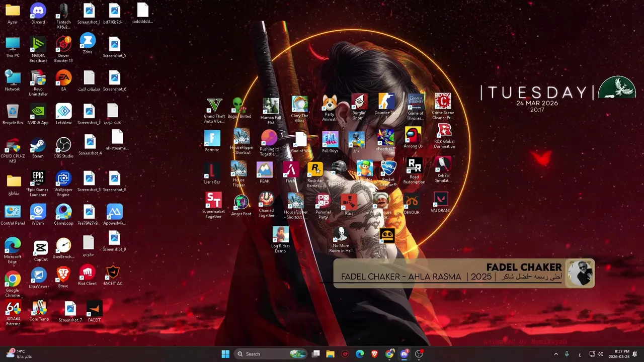Launch Chained Together from the desktop
The width and height of the screenshot is (644, 362).
[266, 205]
